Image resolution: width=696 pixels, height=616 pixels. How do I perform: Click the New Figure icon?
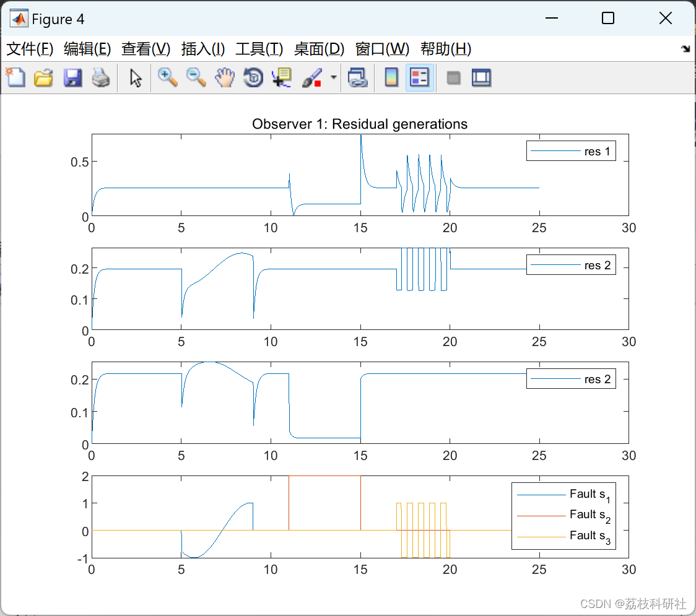[x=15, y=77]
